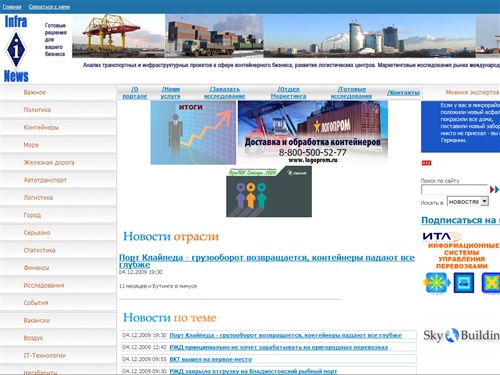Click 'Информационные системы управления перевозками' banner text
Viewport: 500px width, 375px height.
point(464,256)
